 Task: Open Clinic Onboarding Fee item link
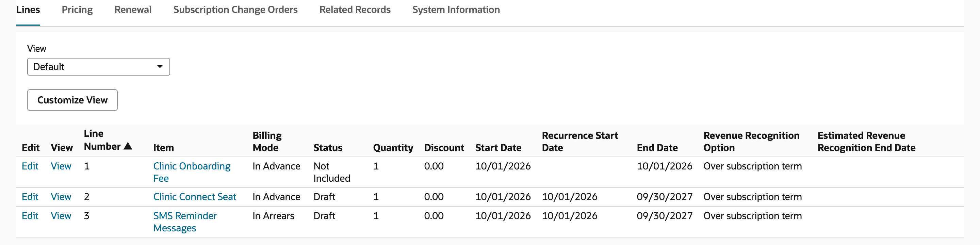click(192, 172)
